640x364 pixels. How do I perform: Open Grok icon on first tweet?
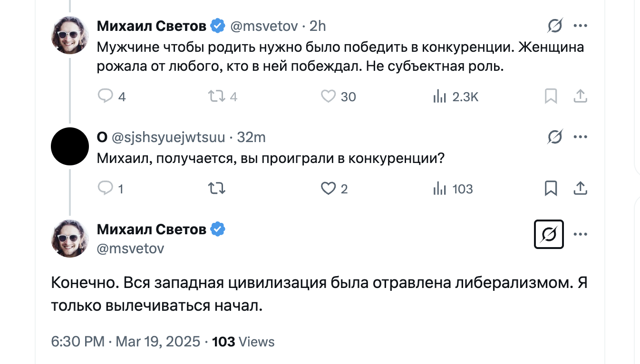point(555,26)
